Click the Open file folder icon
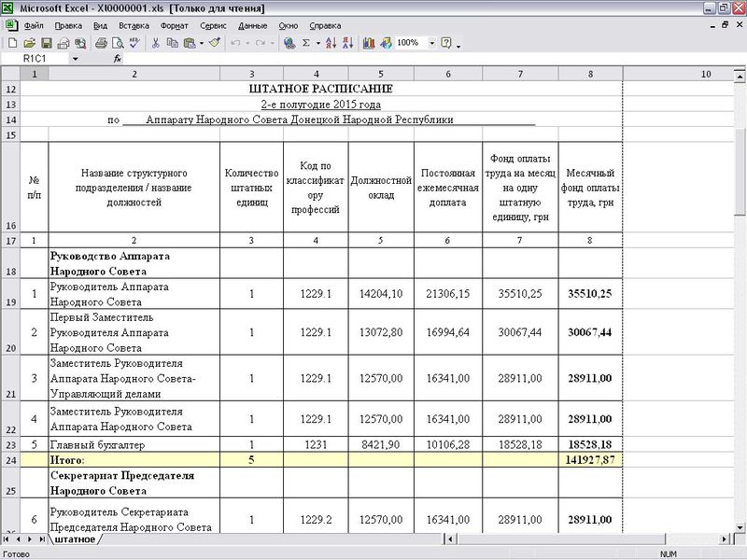 coord(30,43)
